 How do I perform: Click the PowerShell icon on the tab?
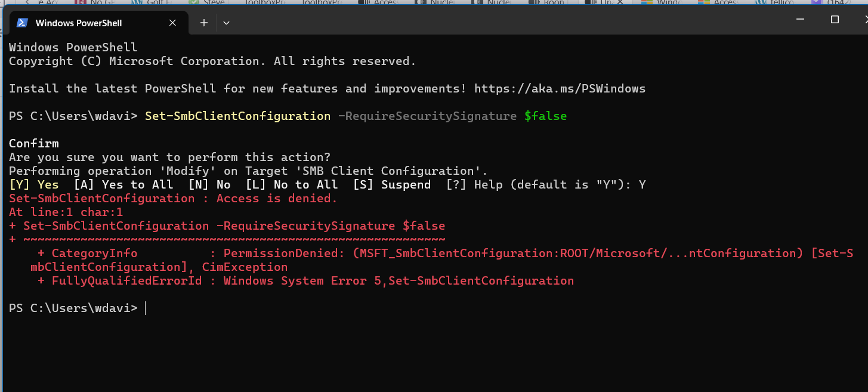22,23
